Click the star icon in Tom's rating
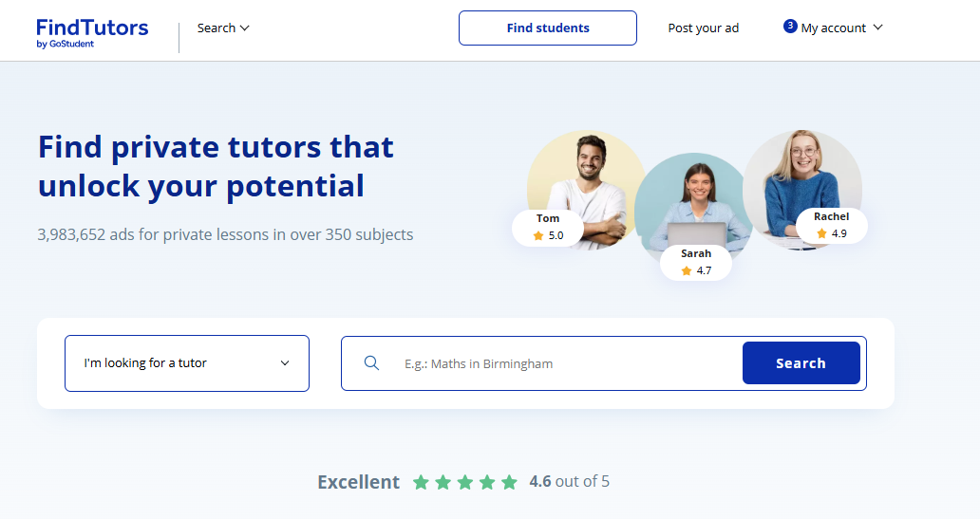 pyautogui.click(x=538, y=235)
